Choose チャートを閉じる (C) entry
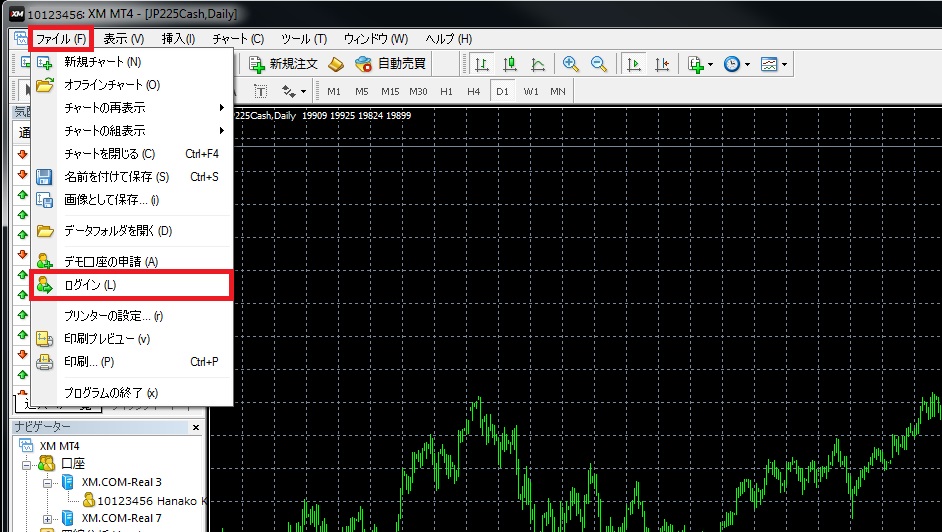The width and height of the screenshot is (942, 532). tap(132, 154)
